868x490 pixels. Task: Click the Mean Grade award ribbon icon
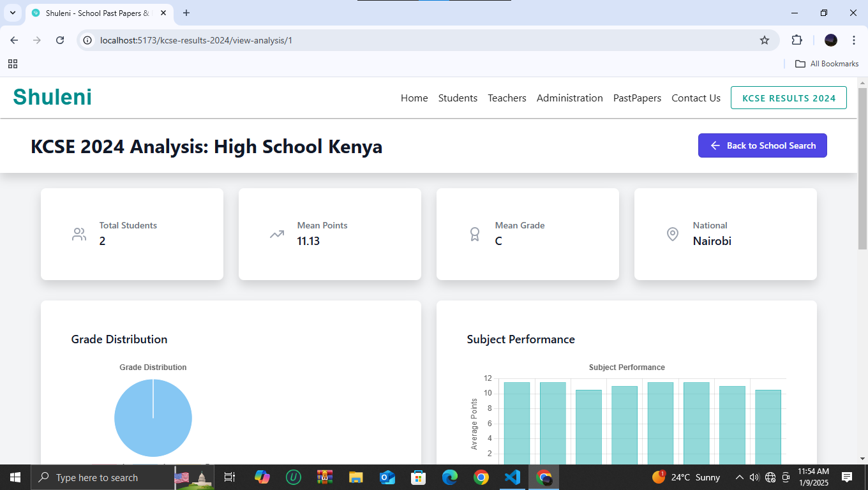(x=475, y=234)
